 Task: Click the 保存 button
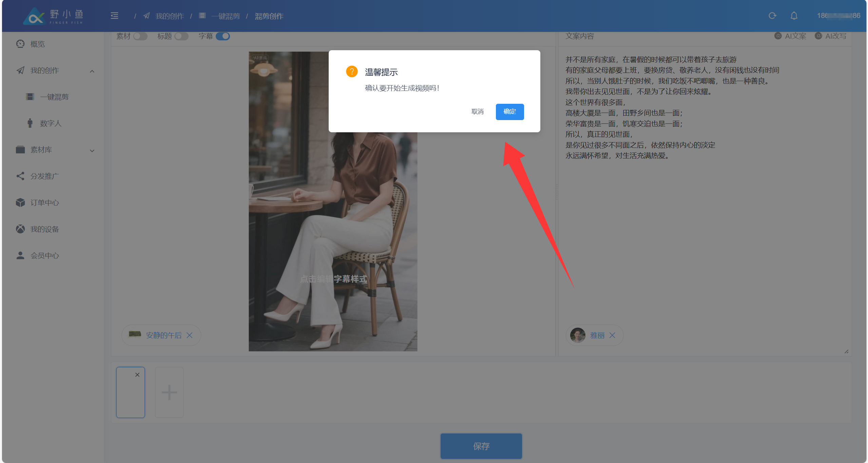coord(481,446)
